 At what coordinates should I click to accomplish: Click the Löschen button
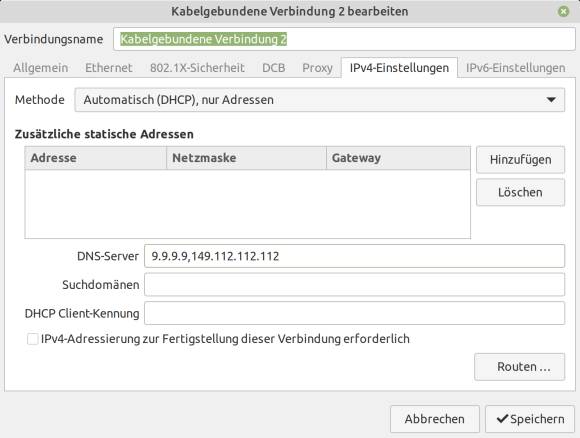520,192
